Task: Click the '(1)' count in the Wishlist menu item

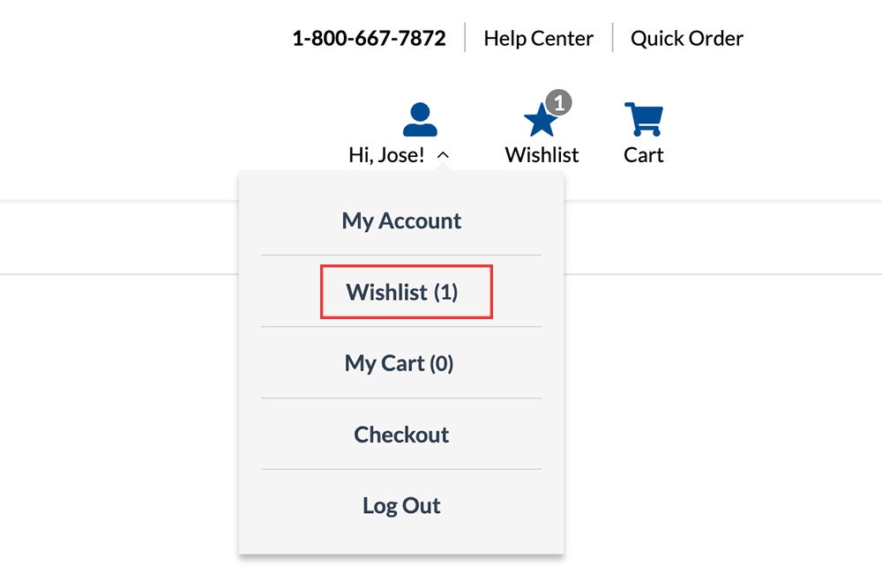Action: 445,293
